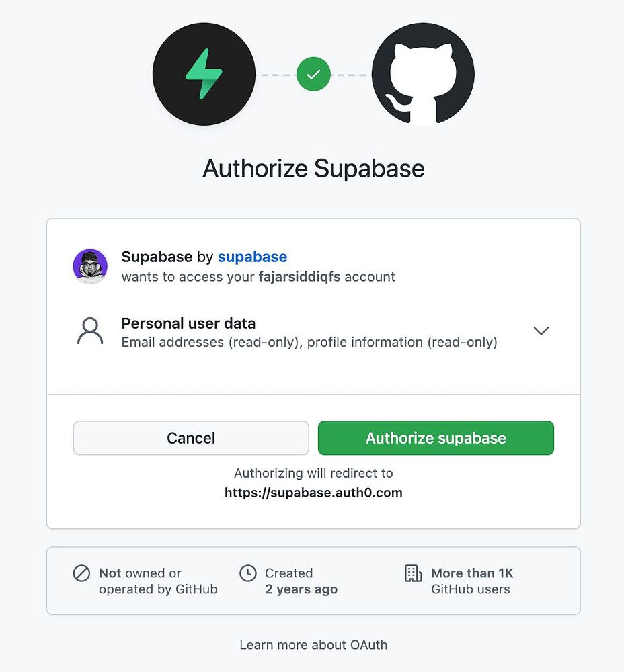Click the Authorize Supabase page heading

313,168
